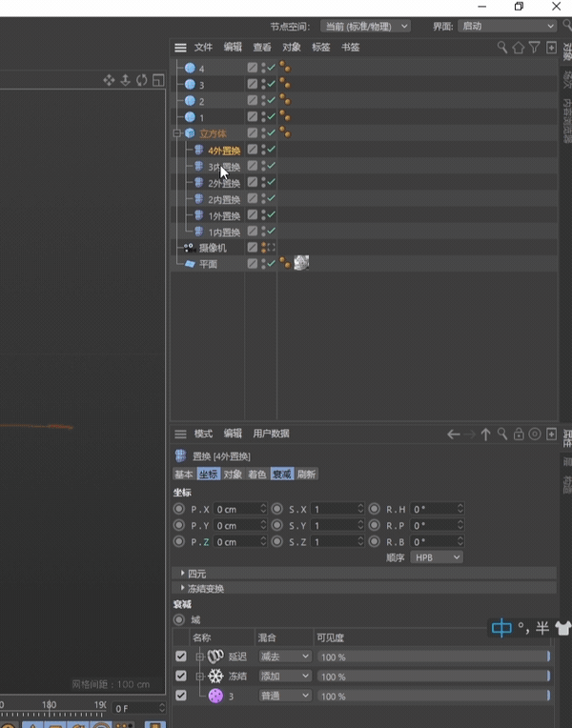Toggle the viewport maximize panel icon

(158, 80)
